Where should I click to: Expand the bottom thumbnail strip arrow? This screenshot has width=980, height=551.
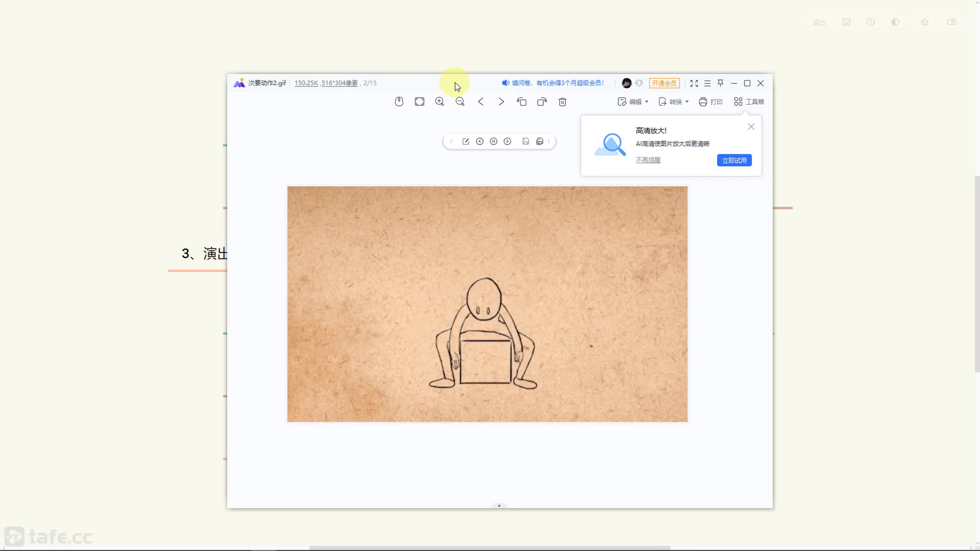(x=499, y=505)
